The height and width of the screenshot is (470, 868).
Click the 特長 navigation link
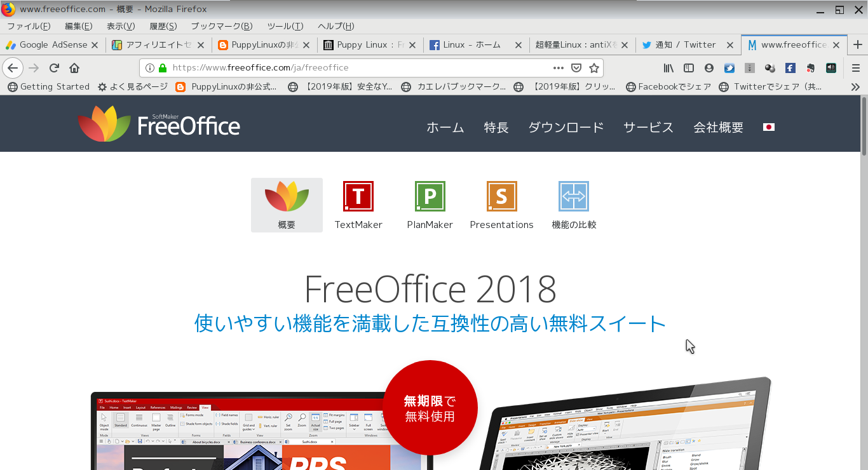coord(496,127)
